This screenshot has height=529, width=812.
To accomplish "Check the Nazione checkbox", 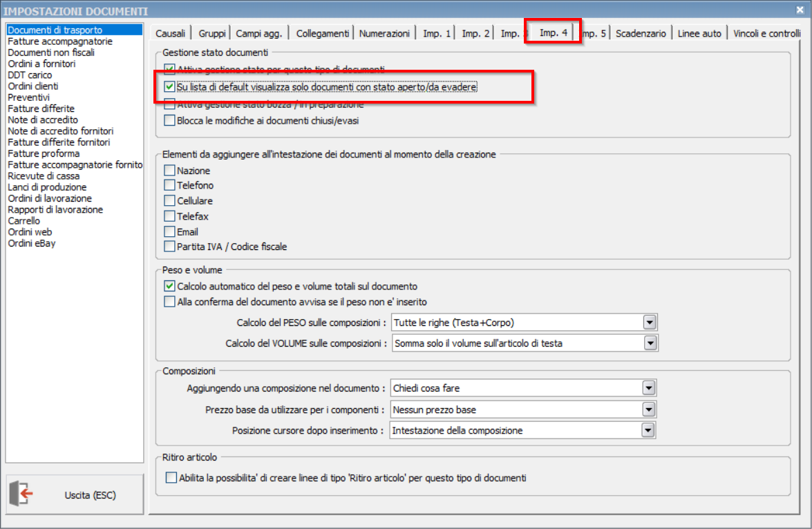I will [169, 170].
